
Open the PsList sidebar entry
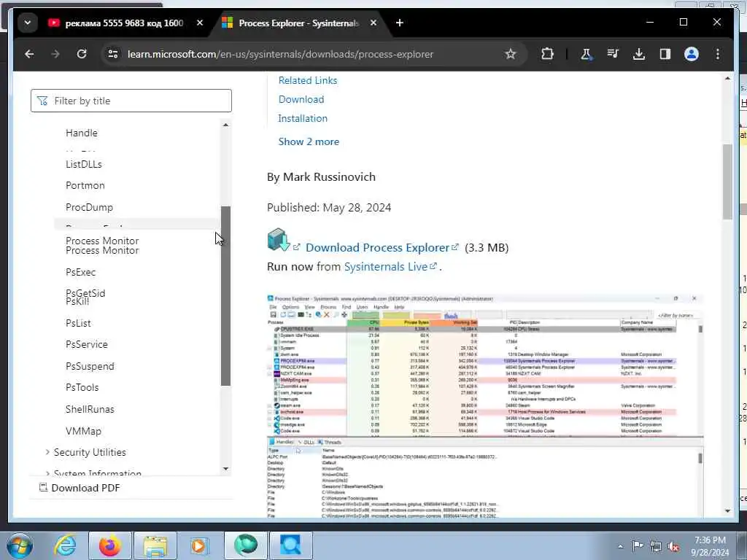pos(78,323)
